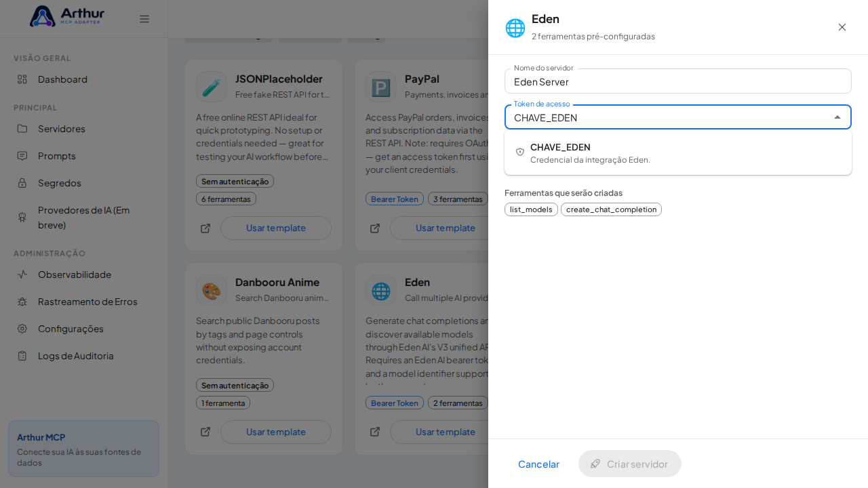This screenshot has width=868, height=488.
Task: Open PayPal external link icon
Action: tap(375, 228)
